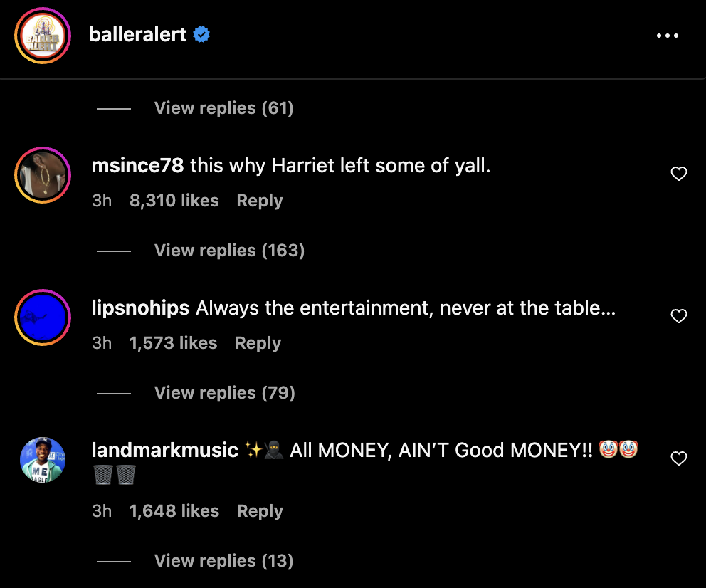
Task: Like msince78's comment via the heart icon
Action: (x=678, y=173)
